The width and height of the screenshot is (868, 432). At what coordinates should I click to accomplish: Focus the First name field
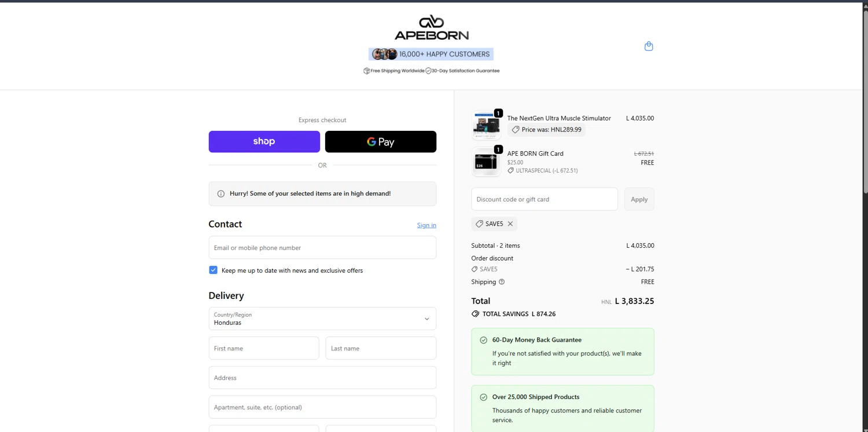[x=264, y=349]
